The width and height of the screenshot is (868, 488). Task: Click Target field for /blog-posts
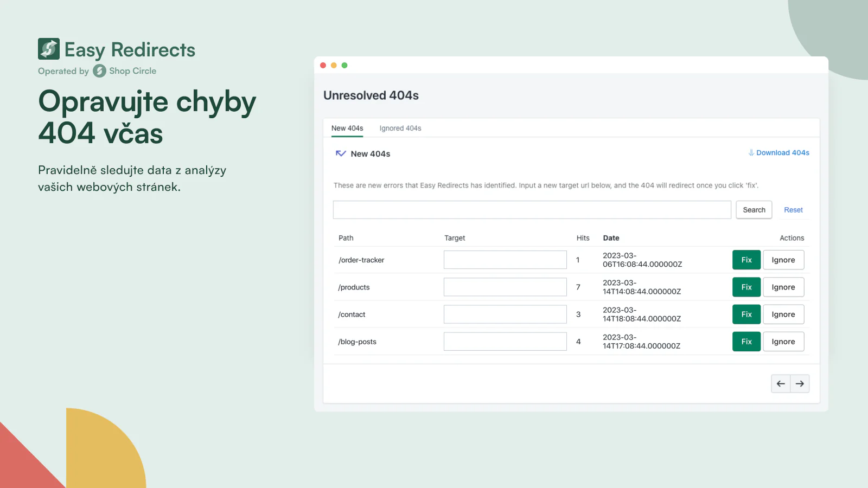coord(505,342)
